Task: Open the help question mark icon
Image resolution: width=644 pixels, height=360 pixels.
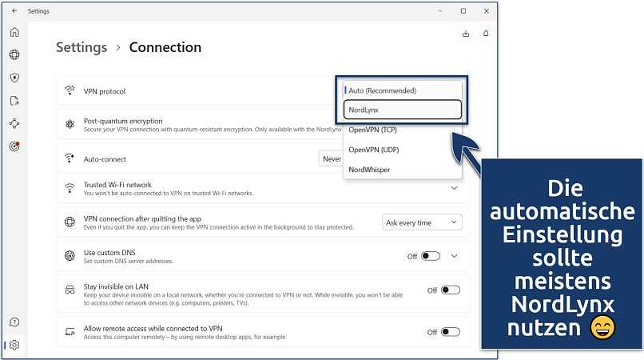Action: [14, 322]
